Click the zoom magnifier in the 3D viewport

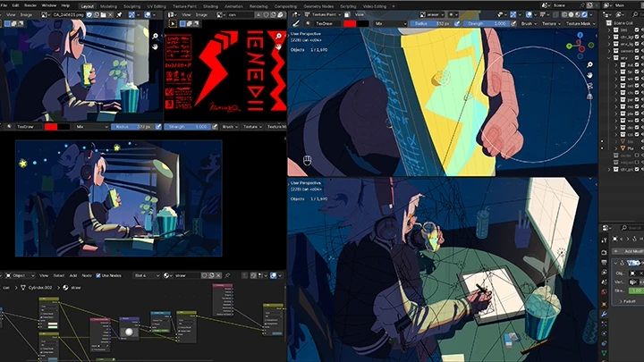[x=589, y=65]
